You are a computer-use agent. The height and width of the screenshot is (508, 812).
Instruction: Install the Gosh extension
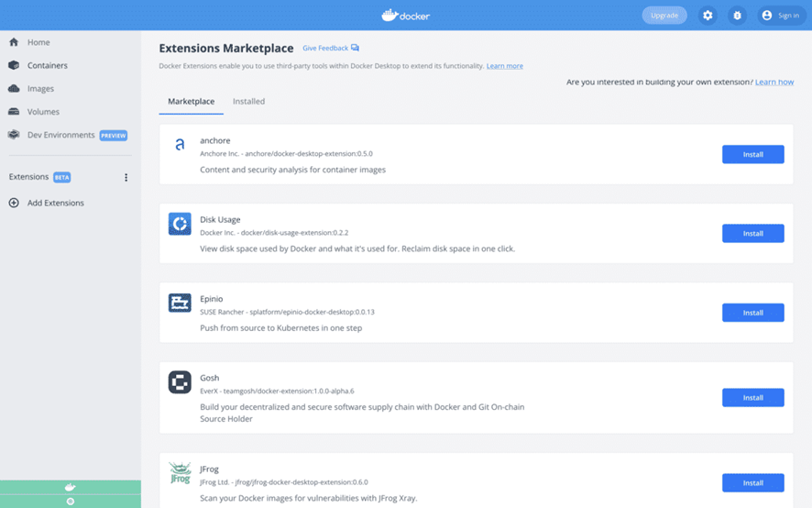[x=753, y=398]
